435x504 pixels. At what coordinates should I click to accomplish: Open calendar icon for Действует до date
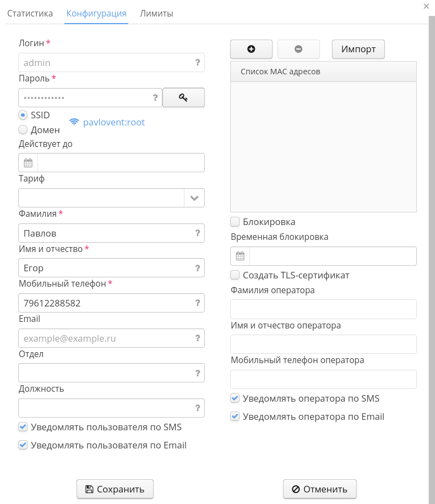pos(28,163)
